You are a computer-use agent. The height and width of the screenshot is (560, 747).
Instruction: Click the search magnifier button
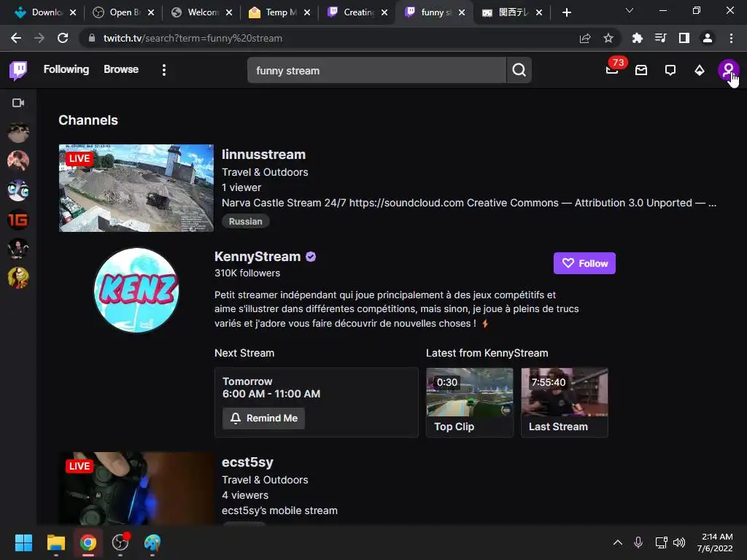[519, 71]
